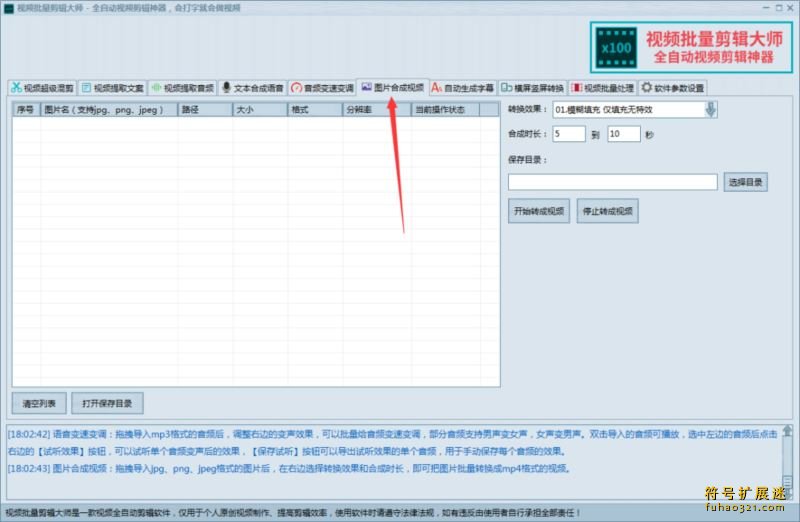Click the 选择目录 button
Viewport: 800px width, 522px height.
coord(745,182)
